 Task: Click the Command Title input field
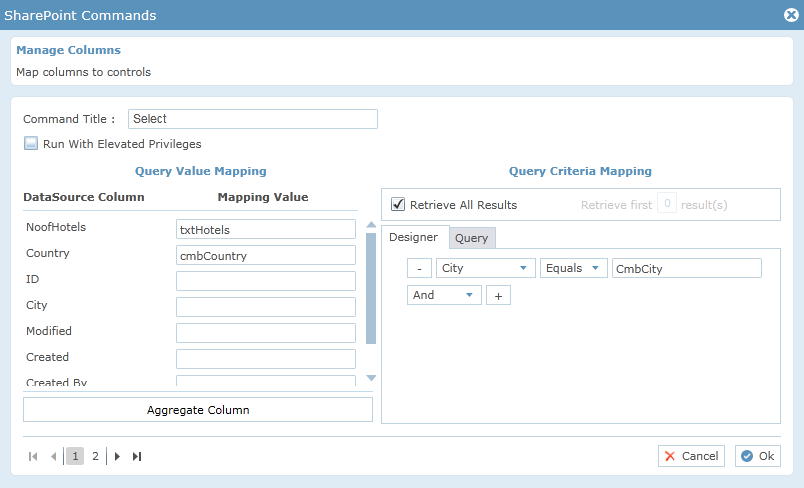click(253, 119)
